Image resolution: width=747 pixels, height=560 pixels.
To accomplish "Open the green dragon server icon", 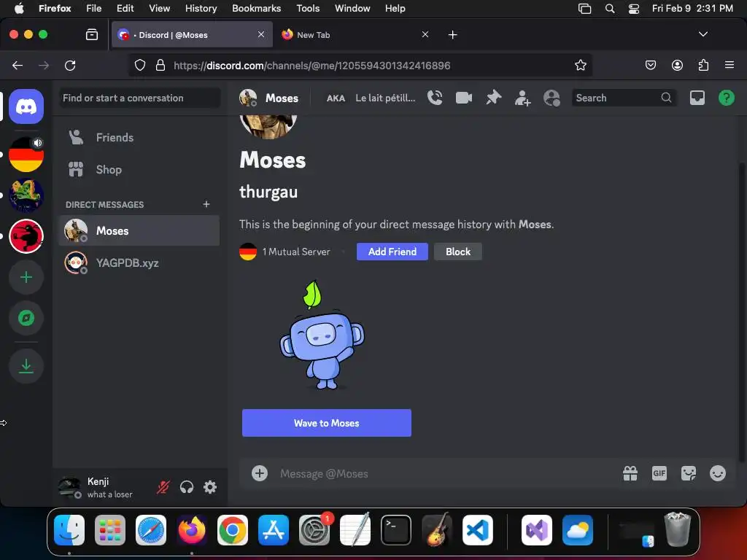I will pos(26,195).
